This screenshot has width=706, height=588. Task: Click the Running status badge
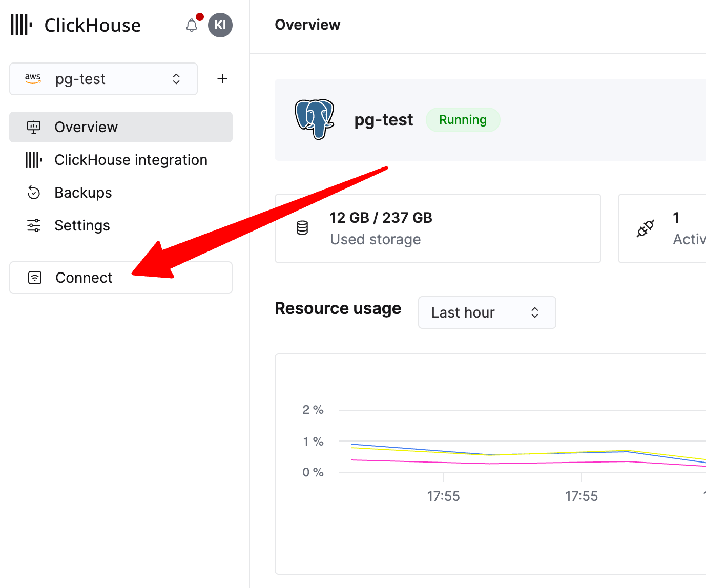pyautogui.click(x=463, y=119)
